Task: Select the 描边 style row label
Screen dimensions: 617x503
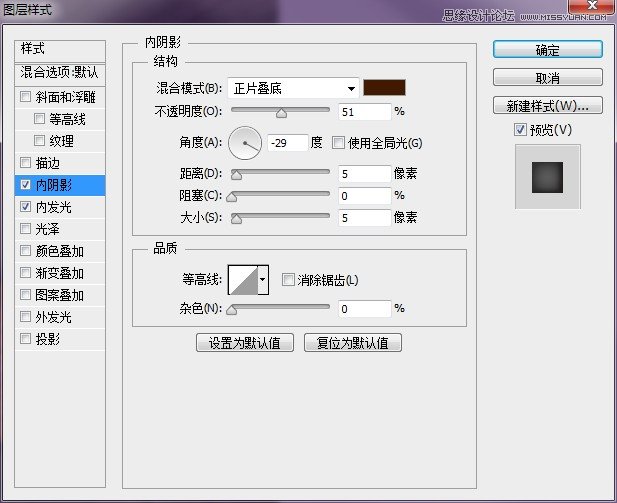Action: 48,163
